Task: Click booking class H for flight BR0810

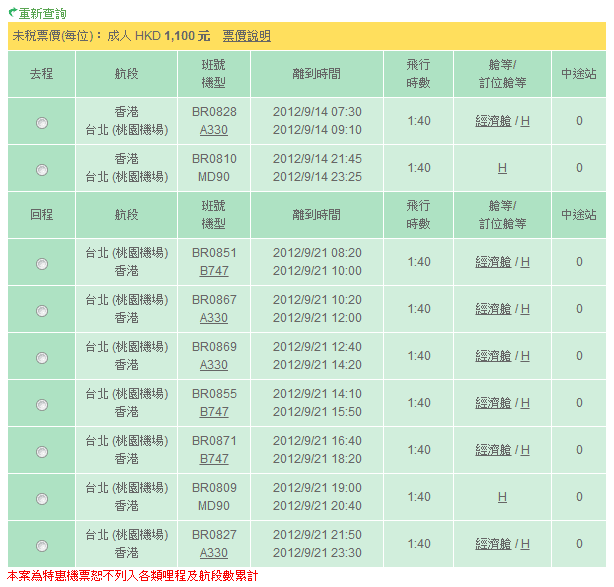Action: (502, 168)
